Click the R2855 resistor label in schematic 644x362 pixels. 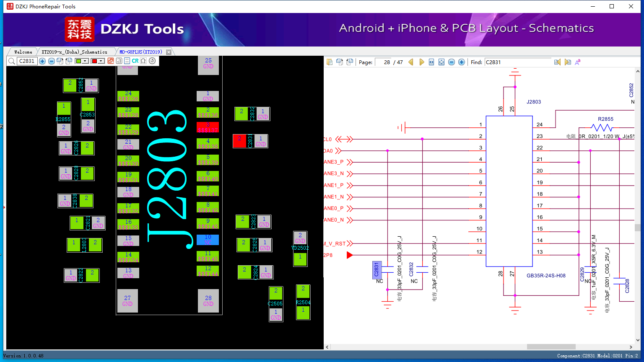tap(605, 119)
